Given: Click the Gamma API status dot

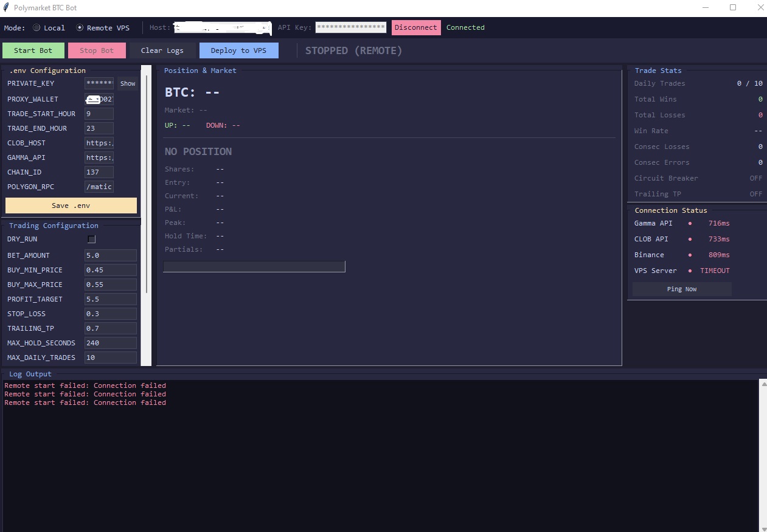Looking at the screenshot, I should click(x=690, y=224).
